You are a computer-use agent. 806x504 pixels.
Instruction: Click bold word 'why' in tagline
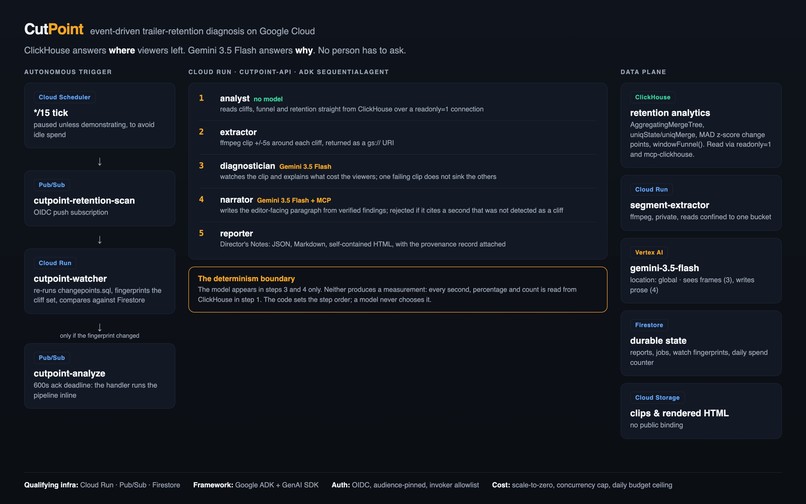pos(304,50)
